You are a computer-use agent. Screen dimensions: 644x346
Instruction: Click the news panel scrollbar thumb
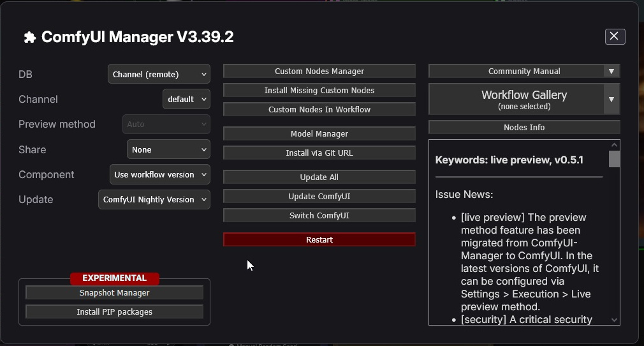[614, 159]
